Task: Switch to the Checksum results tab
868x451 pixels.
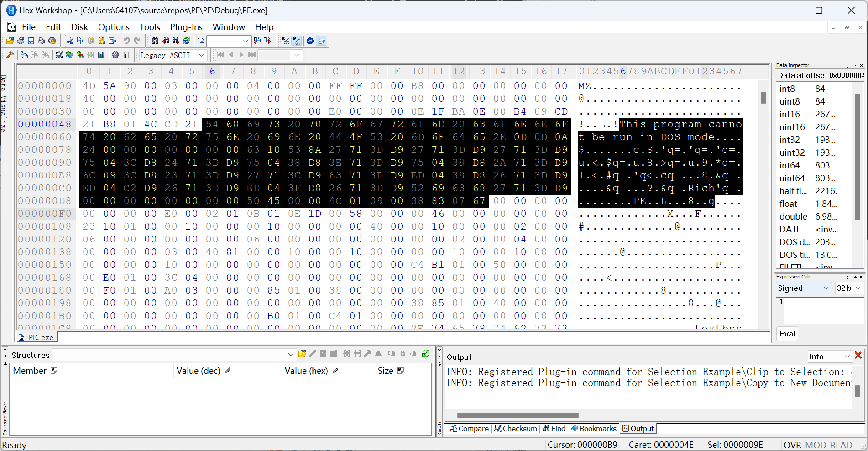Action: 516,429
